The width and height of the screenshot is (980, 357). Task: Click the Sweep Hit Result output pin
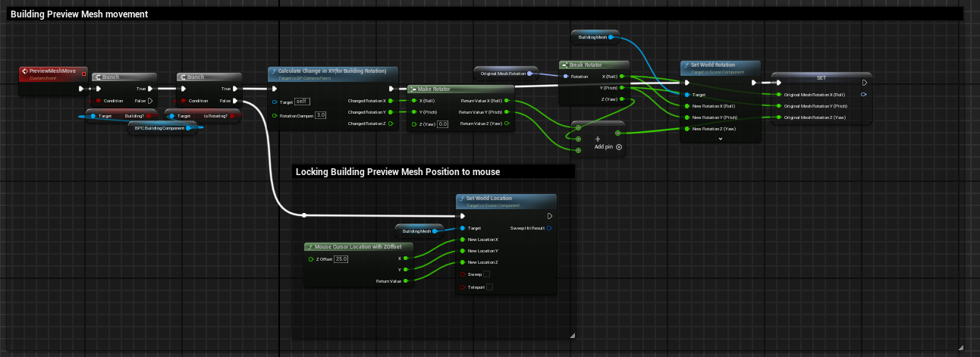550,227
